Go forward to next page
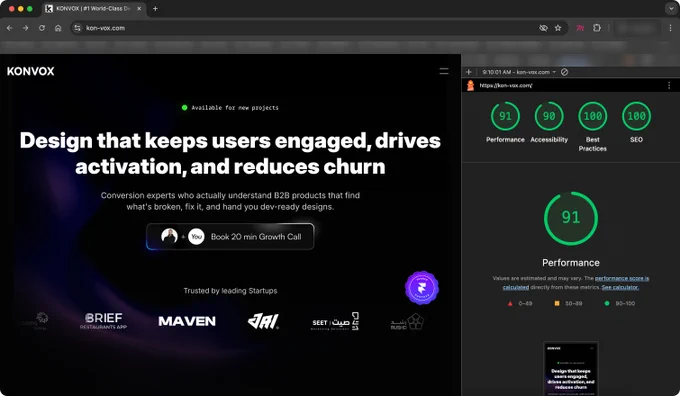Image resolution: width=680 pixels, height=396 pixels. coord(26,28)
